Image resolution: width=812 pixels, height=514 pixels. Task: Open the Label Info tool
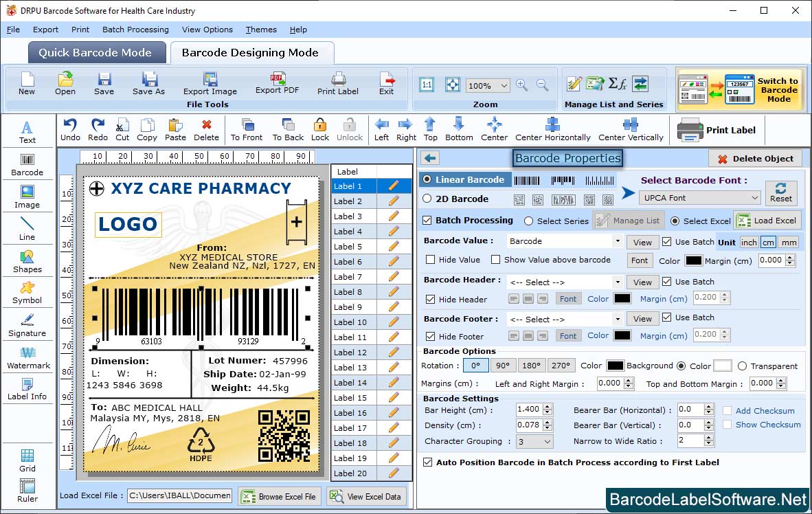(27, 389)
